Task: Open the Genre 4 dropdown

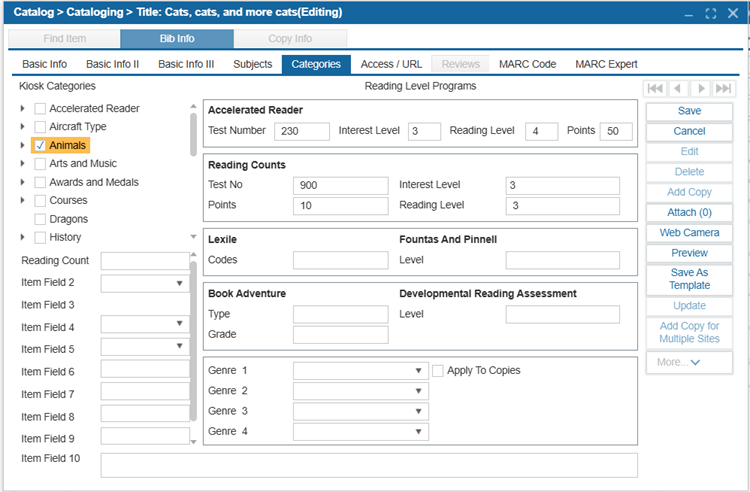Action: (x=361, y=432)
